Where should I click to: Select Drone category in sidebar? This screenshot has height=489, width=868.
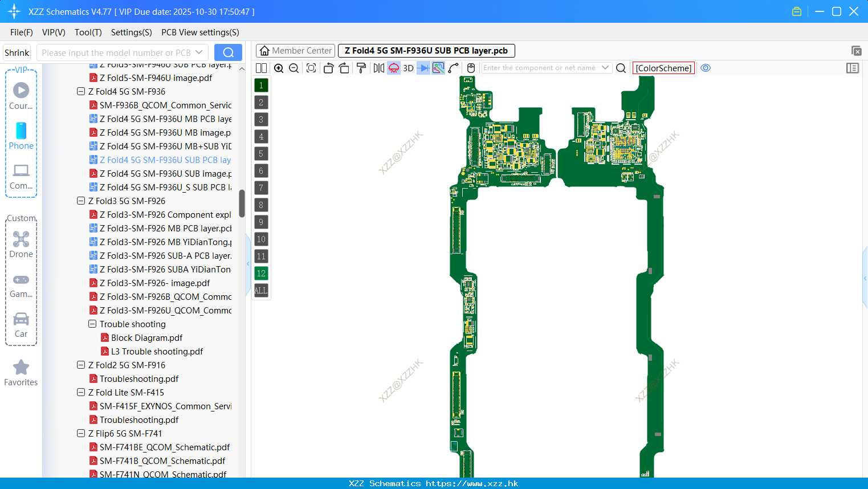pos(21,244)
